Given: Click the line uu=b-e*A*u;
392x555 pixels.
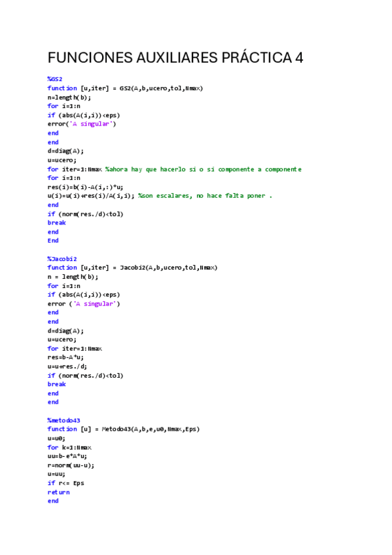Looking at the screenshot, I should 67,456.
